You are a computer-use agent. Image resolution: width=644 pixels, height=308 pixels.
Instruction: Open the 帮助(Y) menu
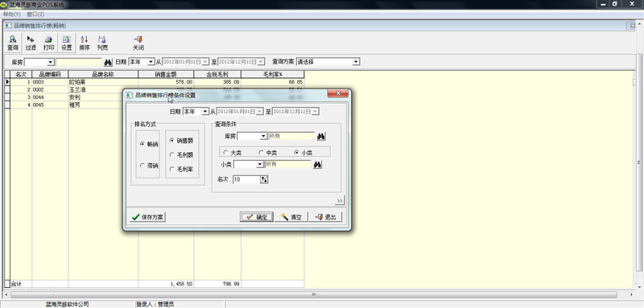(11, 14)
